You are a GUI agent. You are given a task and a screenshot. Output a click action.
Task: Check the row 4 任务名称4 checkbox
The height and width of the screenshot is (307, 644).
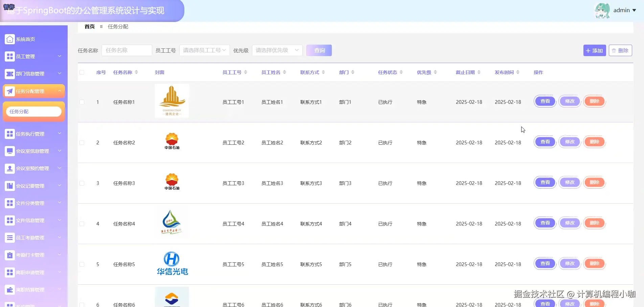coord(82,224)
